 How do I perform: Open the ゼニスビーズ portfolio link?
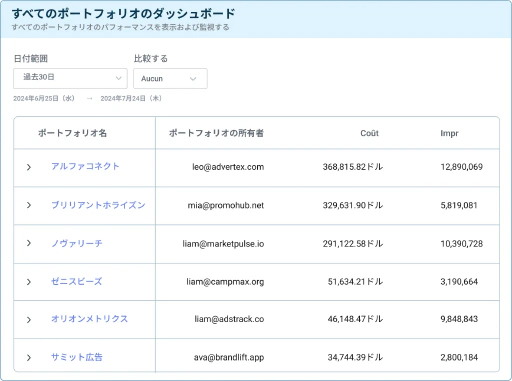pyautogui.click(x=77, y=281)
